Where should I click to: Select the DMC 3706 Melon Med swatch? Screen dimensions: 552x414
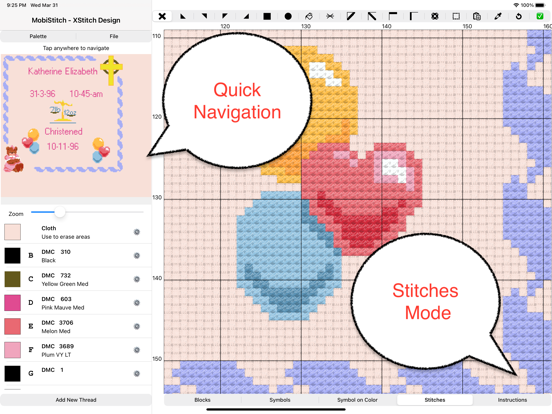click(12, 326)
